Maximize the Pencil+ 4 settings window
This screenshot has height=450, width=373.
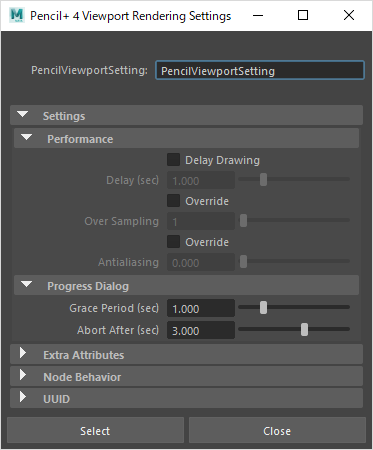point(303,15)
